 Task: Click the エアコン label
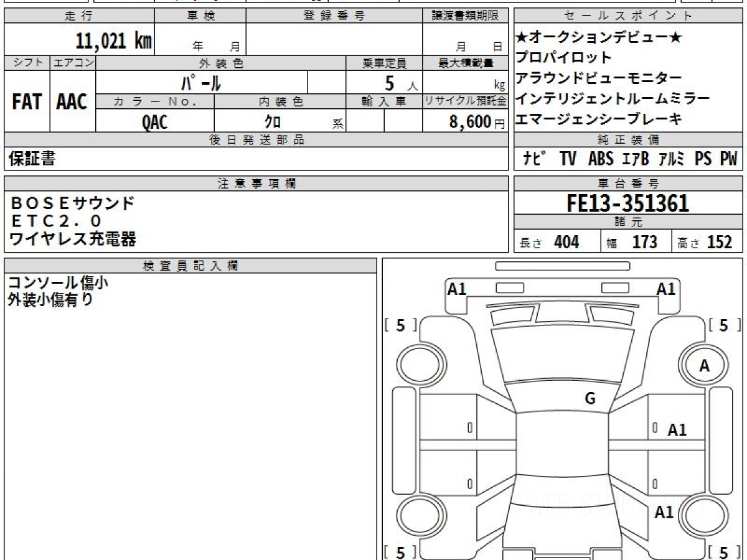(73, 63)
